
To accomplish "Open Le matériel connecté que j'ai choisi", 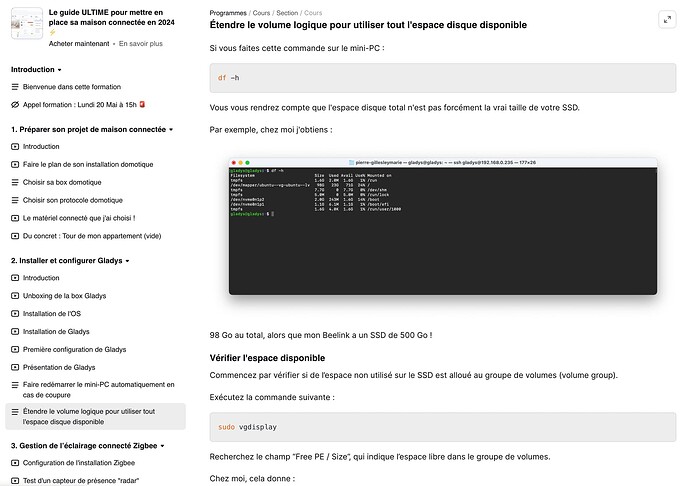I will [79, 218].
